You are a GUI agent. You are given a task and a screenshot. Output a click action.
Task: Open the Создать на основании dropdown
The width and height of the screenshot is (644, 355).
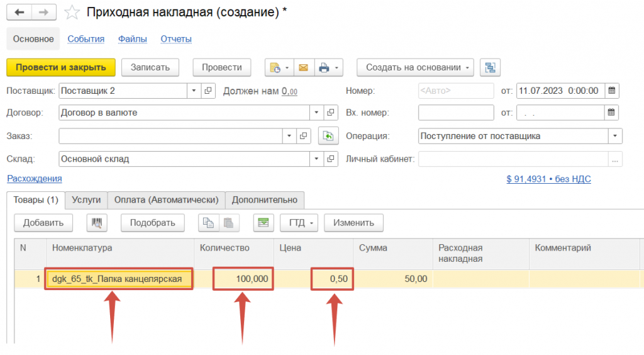[416, 67]
